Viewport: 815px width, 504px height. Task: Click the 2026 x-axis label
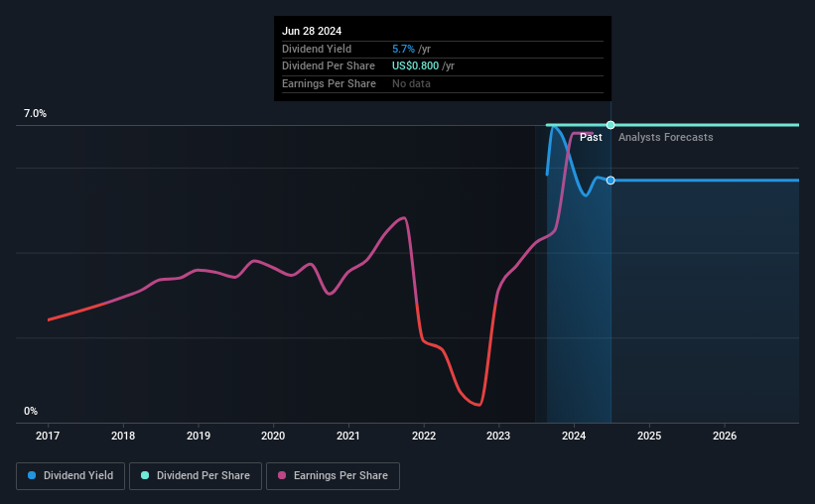[725, 436]
